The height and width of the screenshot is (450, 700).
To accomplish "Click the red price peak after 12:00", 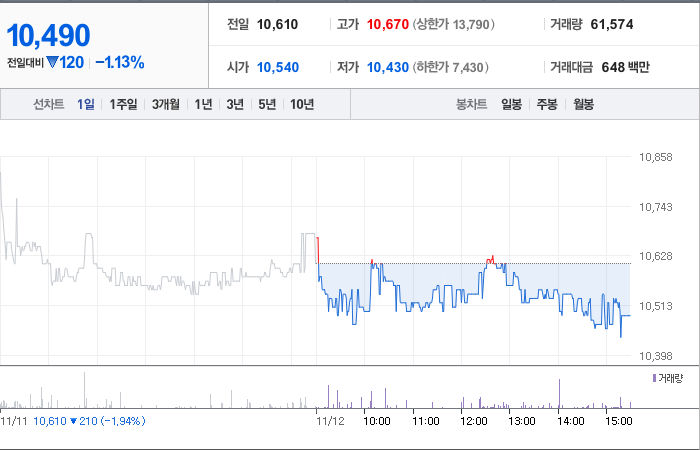I will pyautogui.click(x=492, y=259).
